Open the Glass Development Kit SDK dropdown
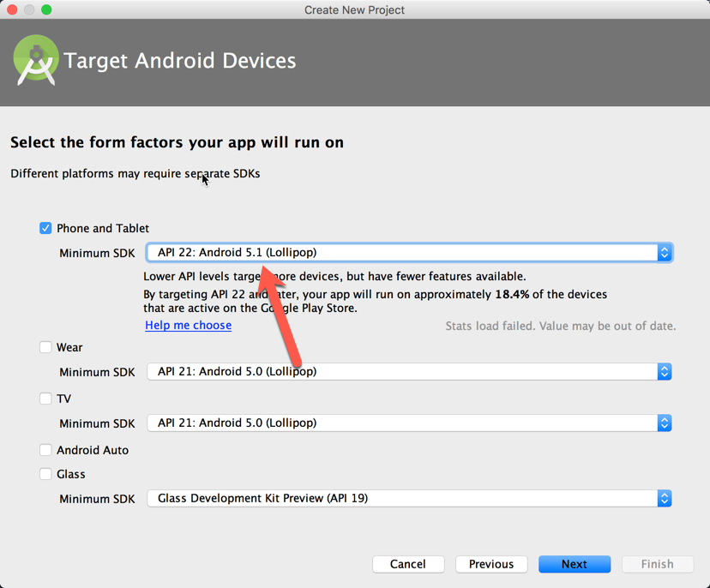This screenshot has width=710, height=588. pos(409,498)
